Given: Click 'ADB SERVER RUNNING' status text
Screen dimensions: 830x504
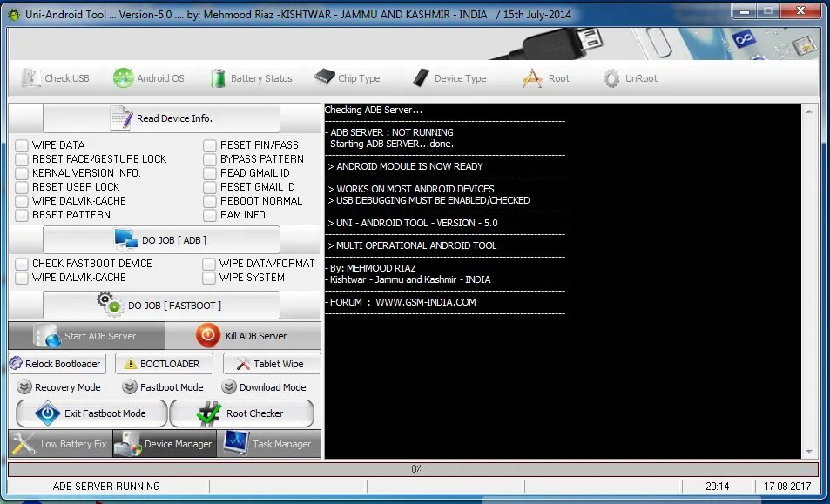Looking at the screenshot, I should 106,486.
